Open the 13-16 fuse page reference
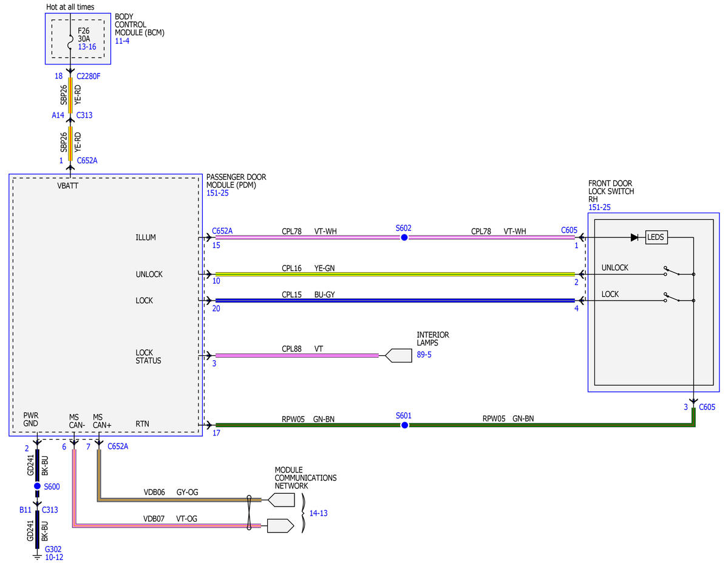The height and width of the screenshot is (563, 728). 87,47
